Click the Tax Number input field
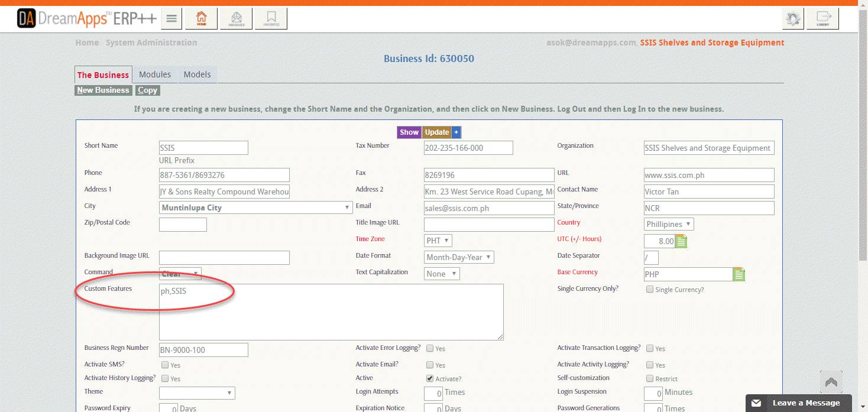This screenshot has width=868, height=412. tap(468, 148)
